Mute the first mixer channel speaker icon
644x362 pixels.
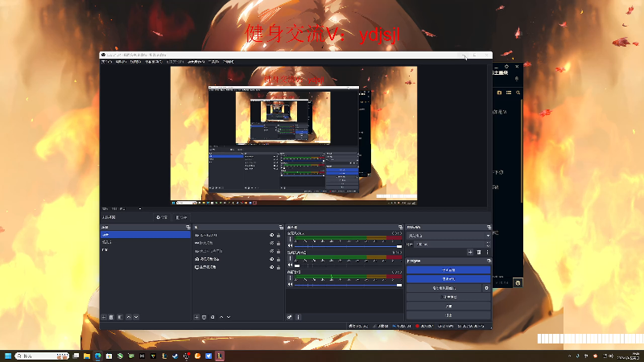[291, 246]
